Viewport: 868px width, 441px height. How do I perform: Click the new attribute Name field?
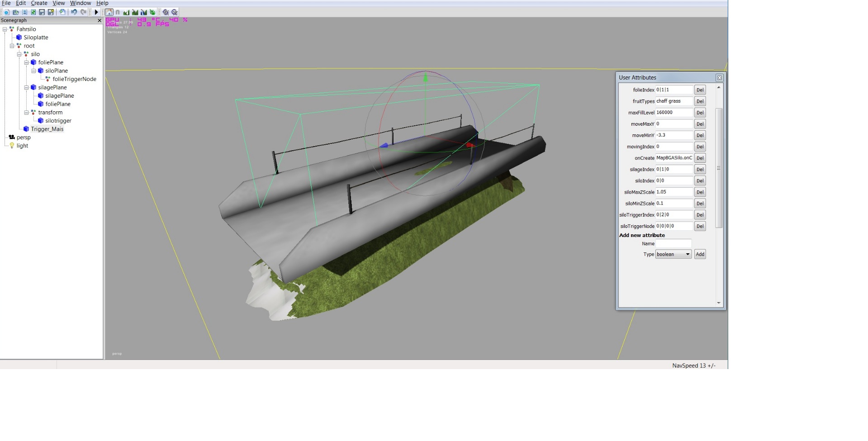pos(674,243)
